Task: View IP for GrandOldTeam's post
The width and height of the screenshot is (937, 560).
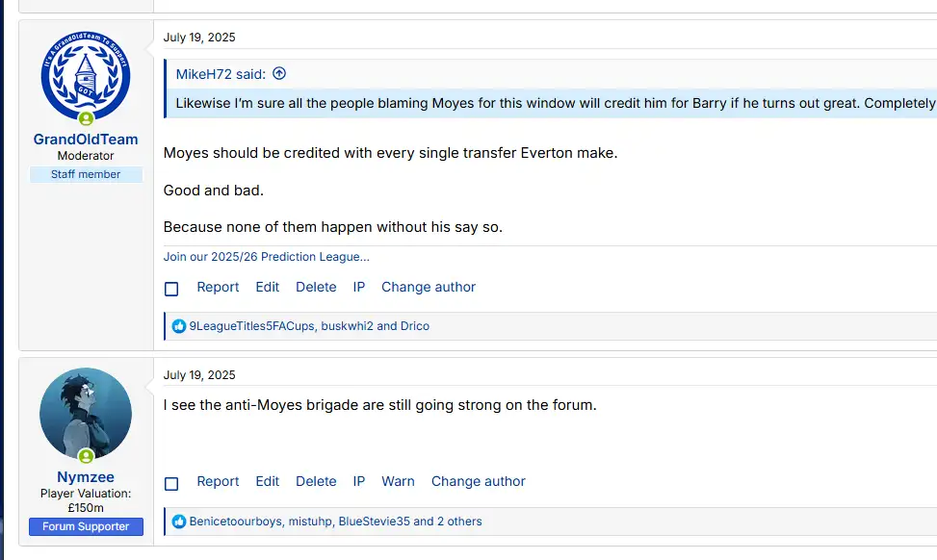Action: tap(358, 287)
